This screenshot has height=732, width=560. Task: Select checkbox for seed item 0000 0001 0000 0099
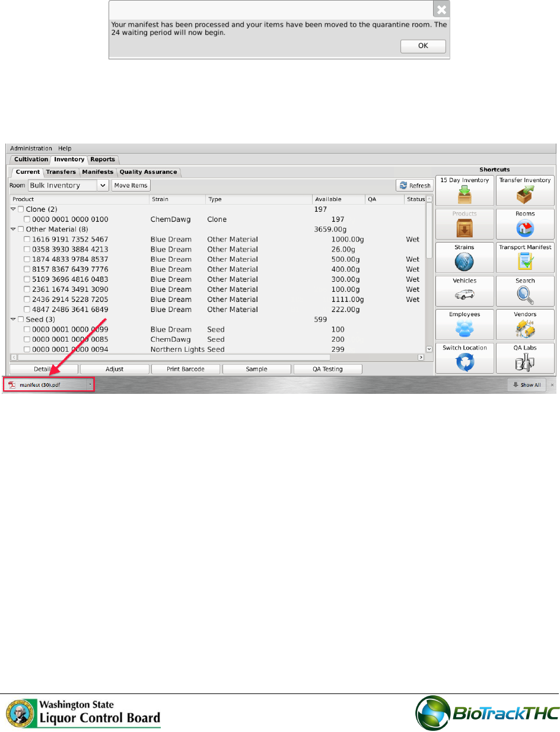pyautogui.click(x=27, y=330)
